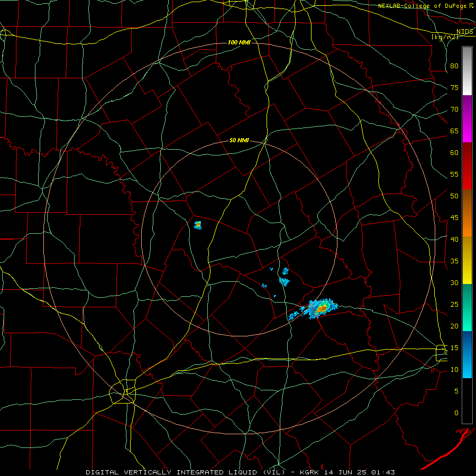The width and height of the screenshot is (476, 476).
Task: Click the 65 value on color scale
Action: 454,131
